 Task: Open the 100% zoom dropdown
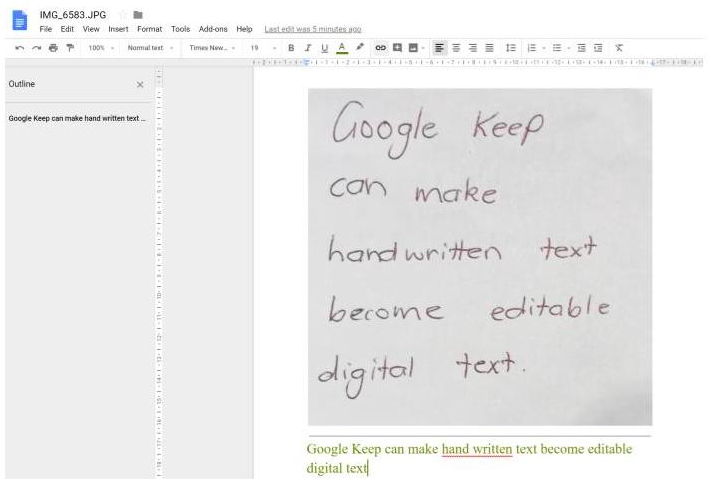[101, 48]
